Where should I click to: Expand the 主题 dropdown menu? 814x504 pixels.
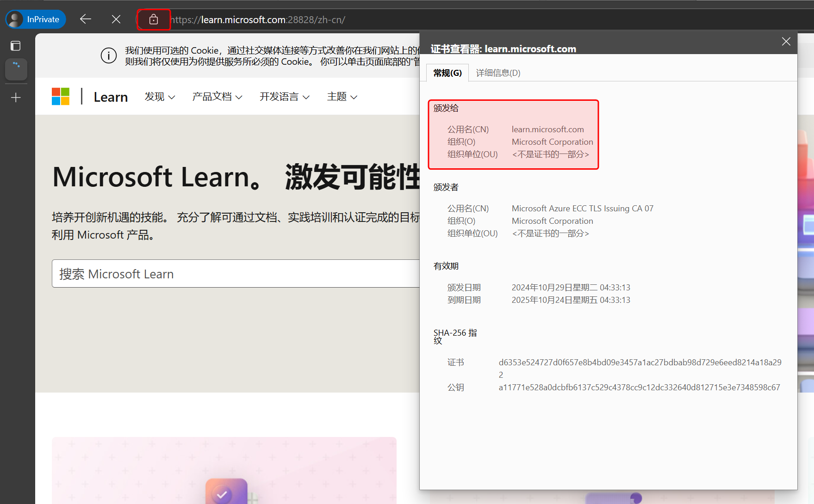coord(342,97)
